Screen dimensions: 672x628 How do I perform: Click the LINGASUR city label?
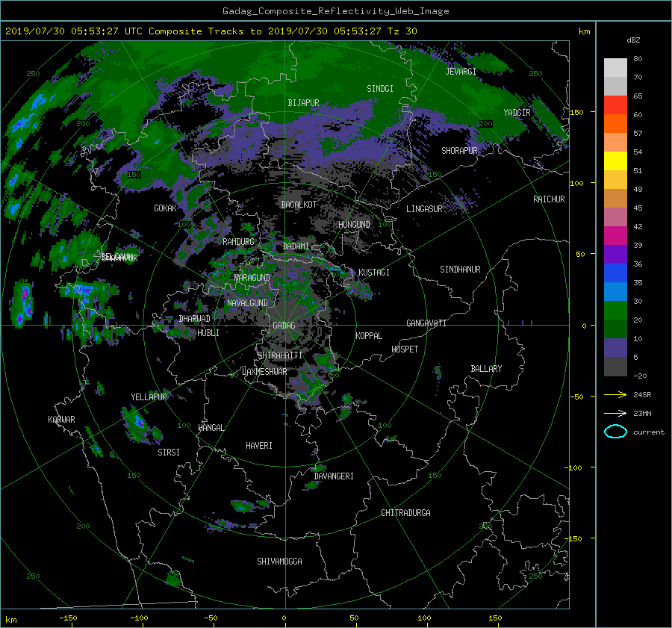(x=424, y=209)
